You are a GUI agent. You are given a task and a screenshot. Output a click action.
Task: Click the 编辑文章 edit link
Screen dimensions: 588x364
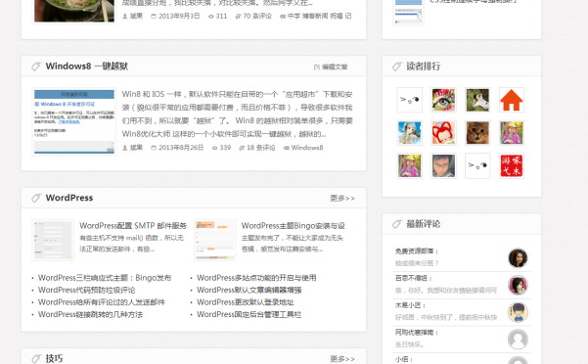pos(335,68)
